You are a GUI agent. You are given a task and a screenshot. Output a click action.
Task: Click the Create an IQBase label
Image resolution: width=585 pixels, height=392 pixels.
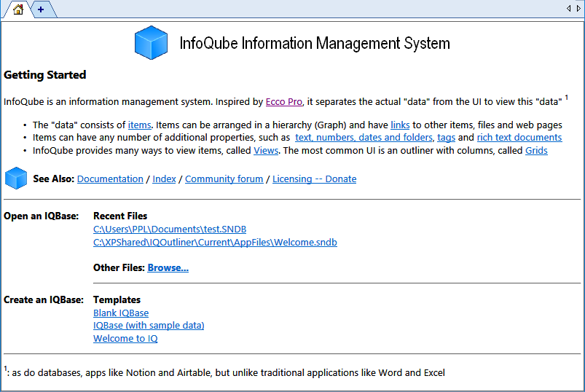44,300
